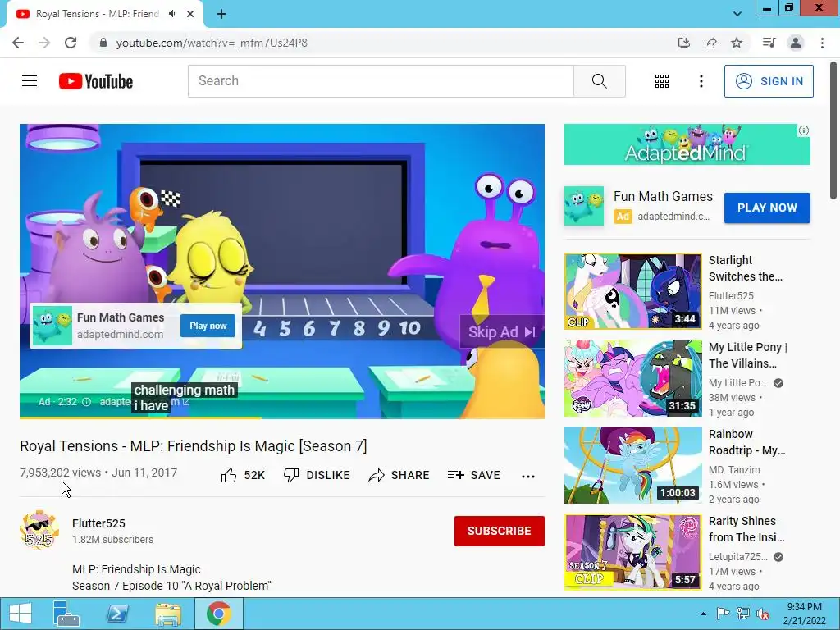Image resolution: width=840 pixels, height=630 pixels.
Task: Click the SIGN IN button
Action: tap(769, 81)
